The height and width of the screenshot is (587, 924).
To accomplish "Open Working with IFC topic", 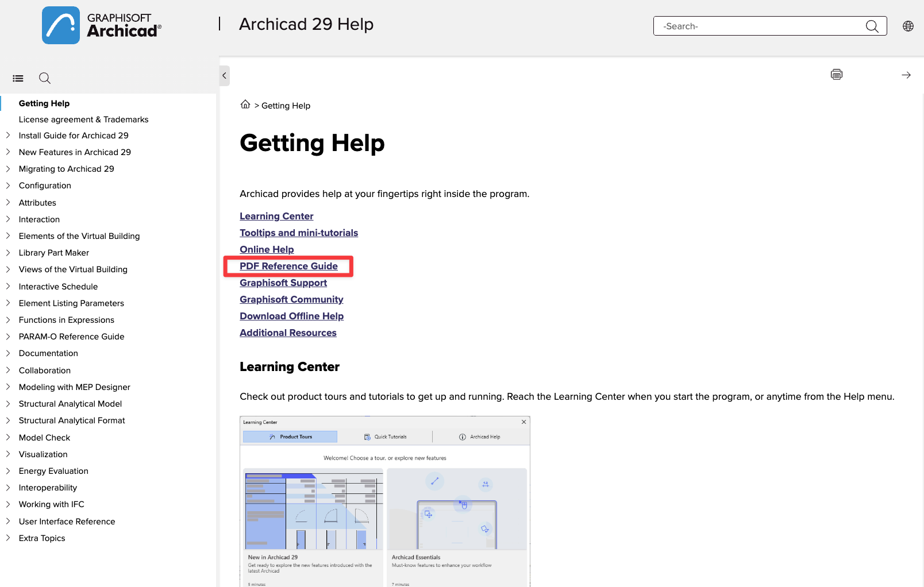I will click(x=52, y=504).
